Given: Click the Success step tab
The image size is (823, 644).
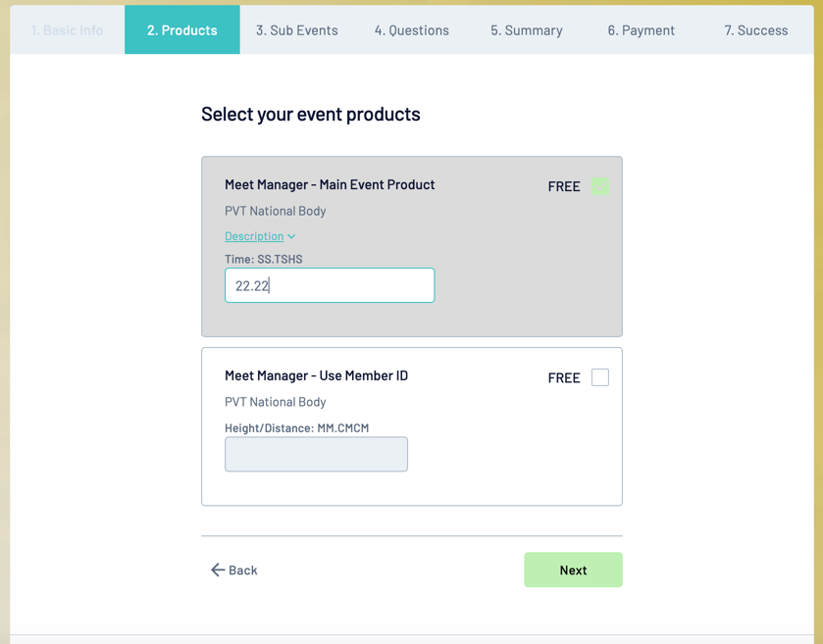Looking at the screenshot, I should pos(756,30).
